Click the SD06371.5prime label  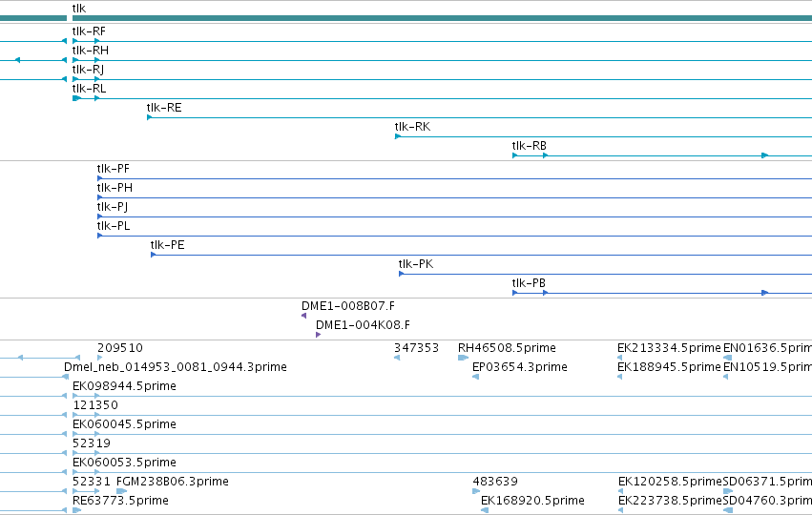pos(767,483)
